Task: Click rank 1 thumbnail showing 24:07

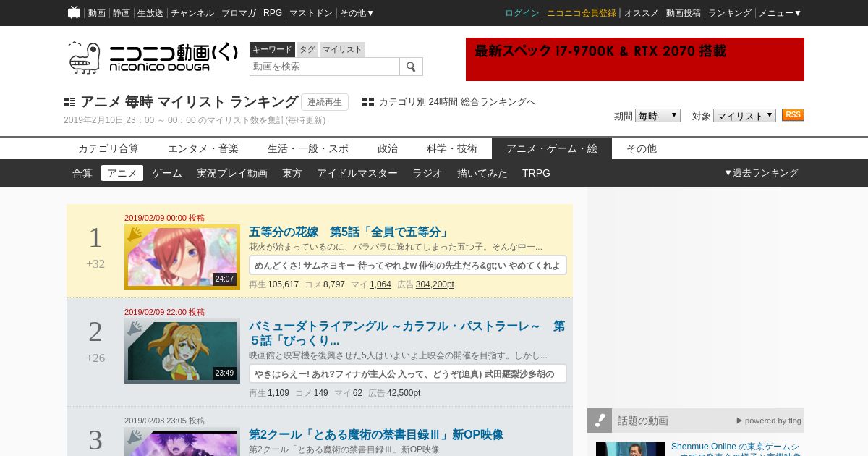Action: click(182, 257)
